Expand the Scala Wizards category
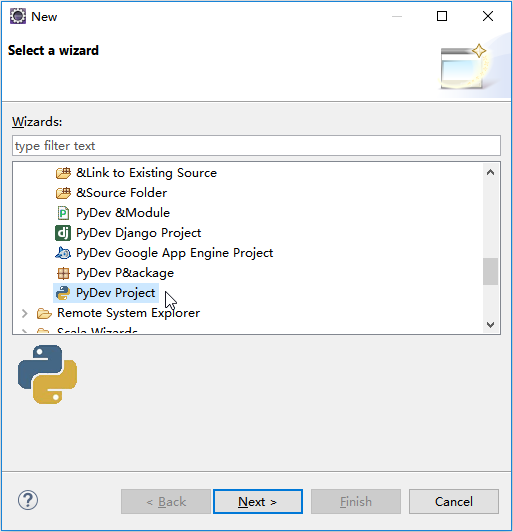Image resolution: width=513 pixels, height=532 pixels. (24, 331)
